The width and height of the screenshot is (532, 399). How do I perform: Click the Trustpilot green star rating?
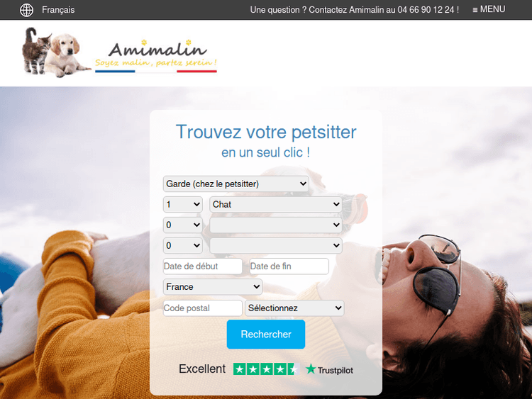tap(266, 369)
